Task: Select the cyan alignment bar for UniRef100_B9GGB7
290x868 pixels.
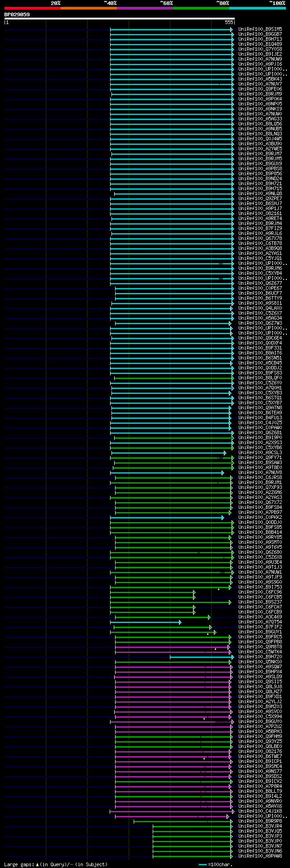Action: coord(171,34)
